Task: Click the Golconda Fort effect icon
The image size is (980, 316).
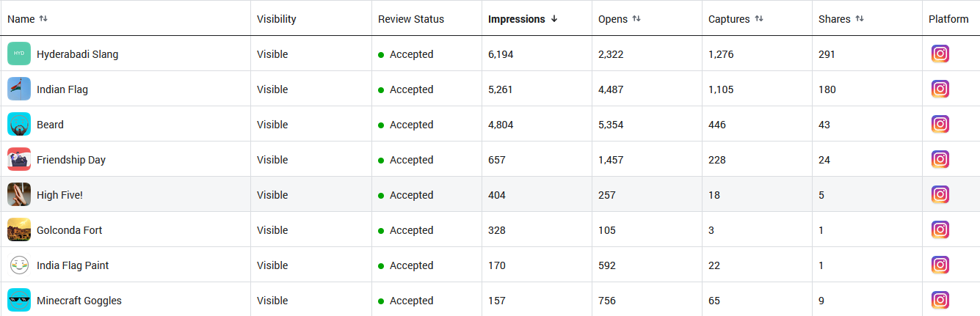Action: point(19,229)
